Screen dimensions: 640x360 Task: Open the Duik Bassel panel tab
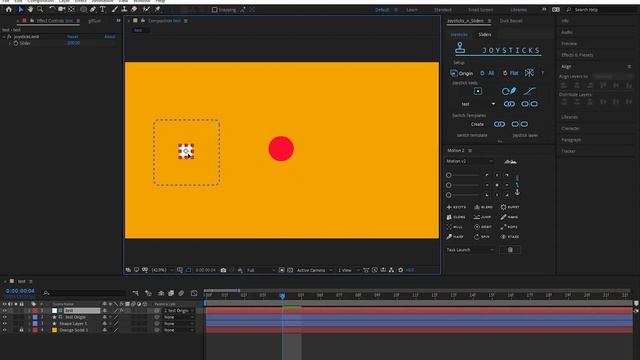point(511,20)
